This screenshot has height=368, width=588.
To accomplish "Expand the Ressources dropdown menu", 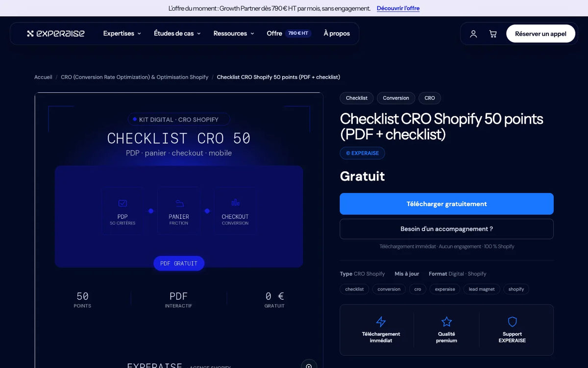I will click(x=234, y=33).
